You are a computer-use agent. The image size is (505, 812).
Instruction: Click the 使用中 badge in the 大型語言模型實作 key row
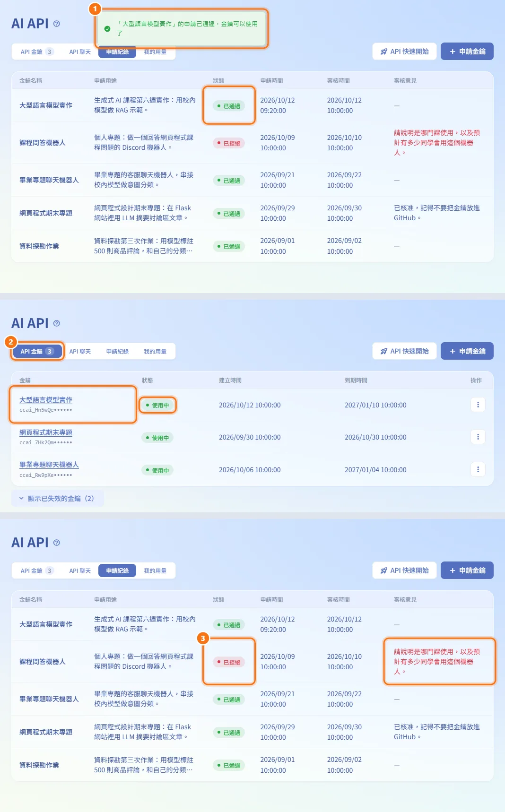(157, 405)
